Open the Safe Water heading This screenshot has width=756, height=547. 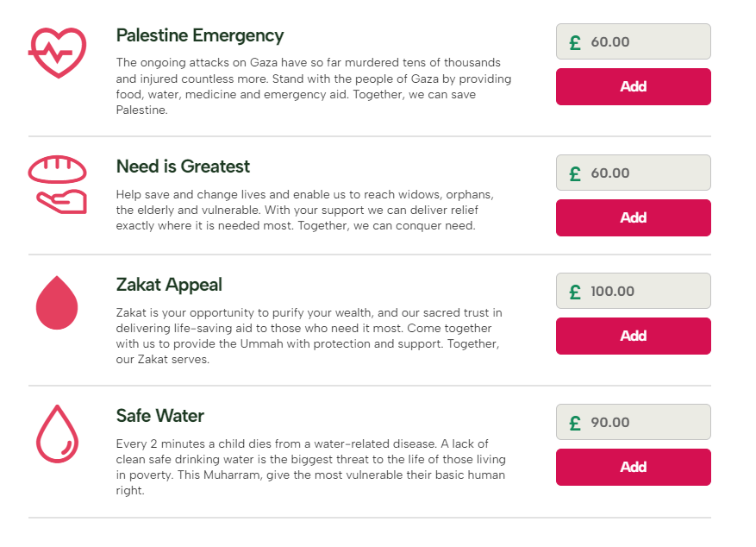(160, 416)
